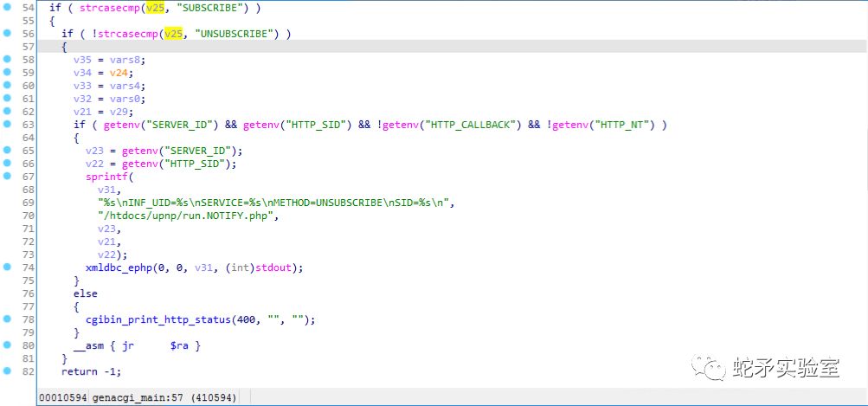Select vars8 on line 58
Image resolution: width=868 pixels, height=406 pixels.
pyautogui.click(x=127, y=60)
